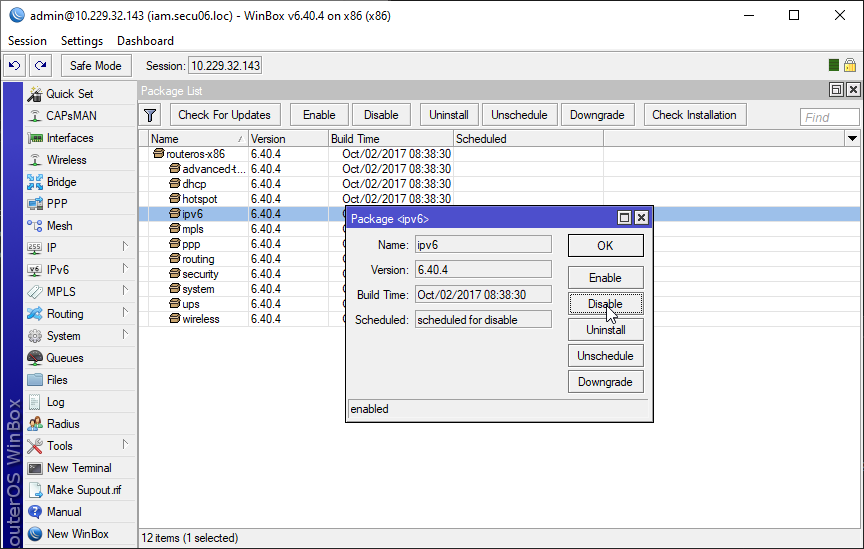This screenshot has height=549, width=864.
Task: Click the Redo arrow icon
Action: (40, 66)
